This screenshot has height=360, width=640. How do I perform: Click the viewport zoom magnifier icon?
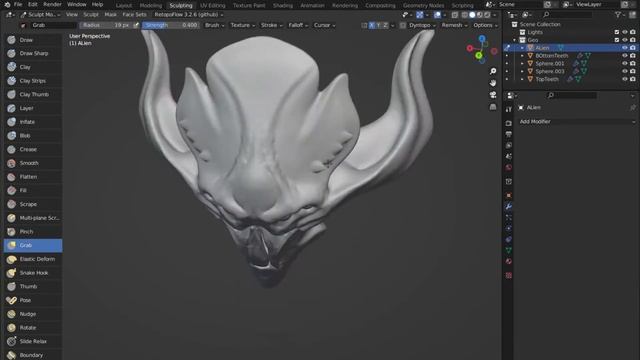click(x=493, y=71)
